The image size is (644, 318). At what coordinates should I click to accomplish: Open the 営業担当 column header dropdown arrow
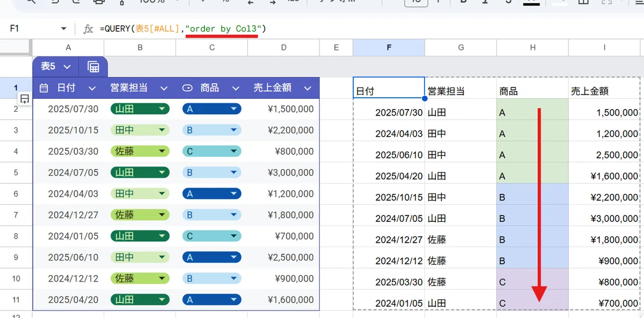[x=164, y=88]
